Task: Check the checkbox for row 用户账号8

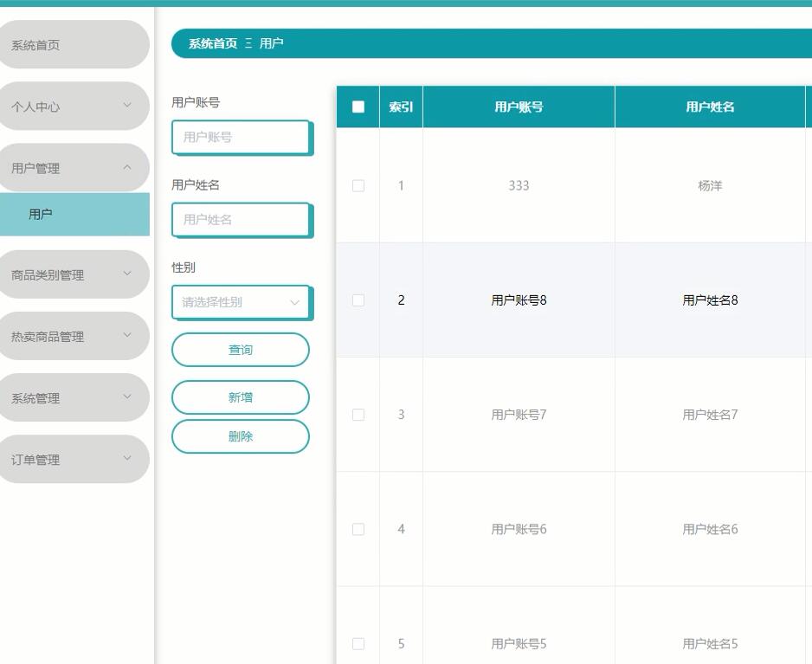Action: (358, 300)
